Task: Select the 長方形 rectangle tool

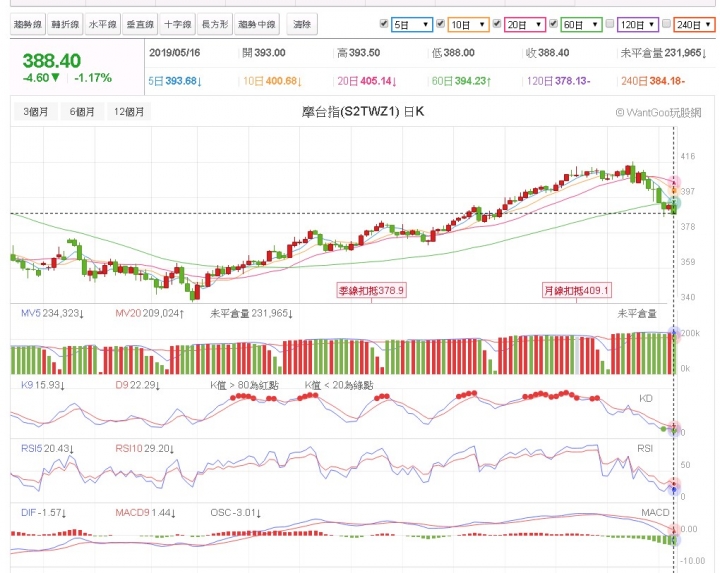Action: coord(215,24)
